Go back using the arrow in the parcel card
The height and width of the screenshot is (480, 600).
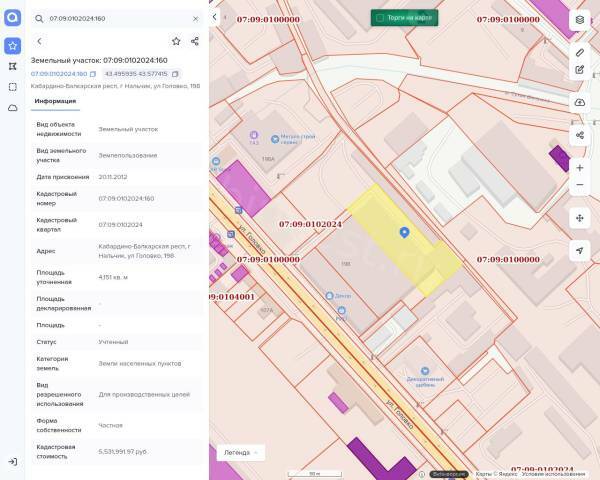point(39,41)
